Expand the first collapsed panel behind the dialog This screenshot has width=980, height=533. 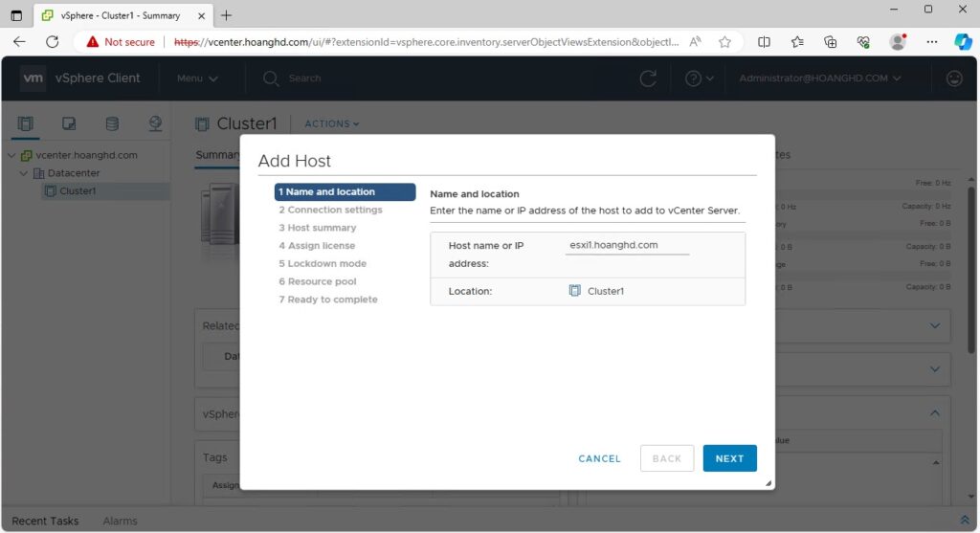click(934, 325)
